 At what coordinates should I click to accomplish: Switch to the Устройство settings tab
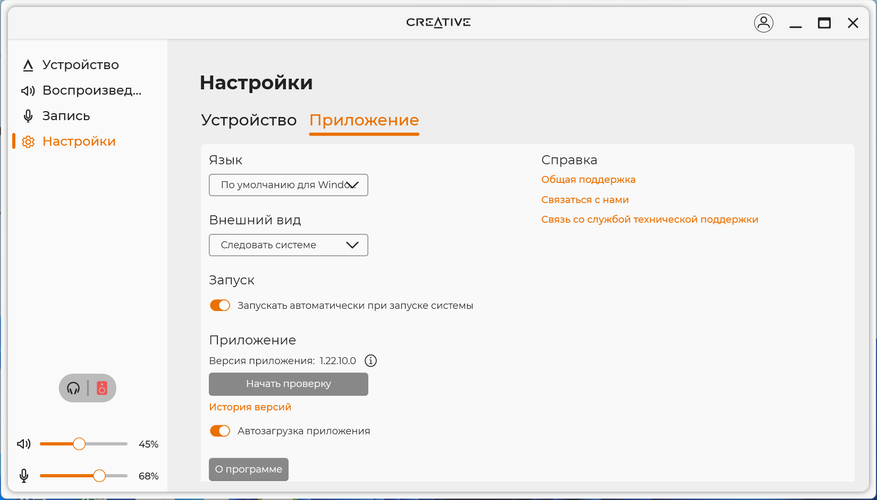coord(249,120)
